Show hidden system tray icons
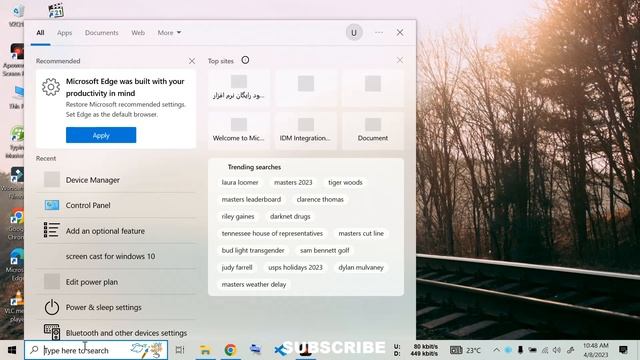 tap(496, 350)
